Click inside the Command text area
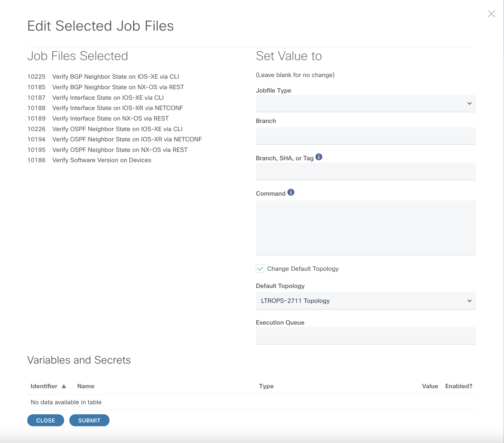This screenshot has width=504, height=443. (x=365, y=227)
